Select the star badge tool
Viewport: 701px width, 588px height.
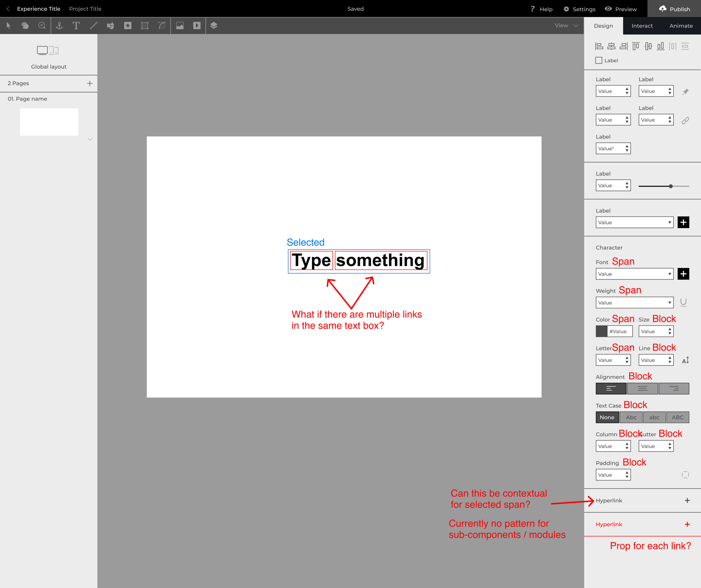[x=128, y=25]
